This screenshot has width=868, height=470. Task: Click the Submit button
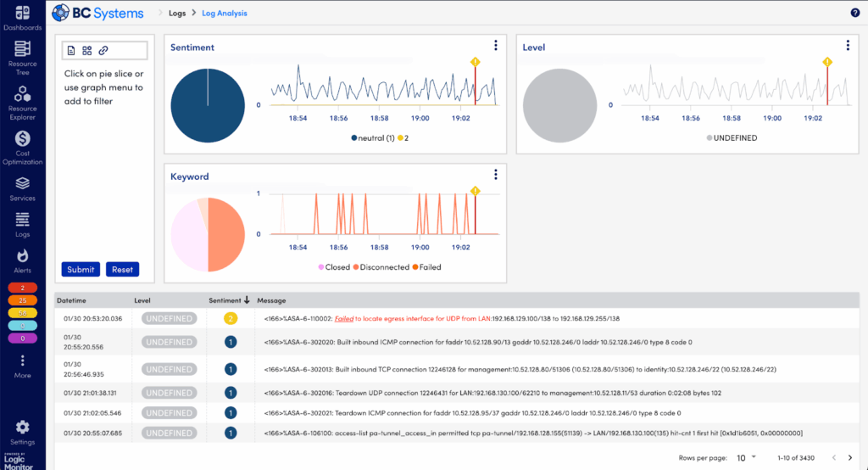tap(81, 270)
